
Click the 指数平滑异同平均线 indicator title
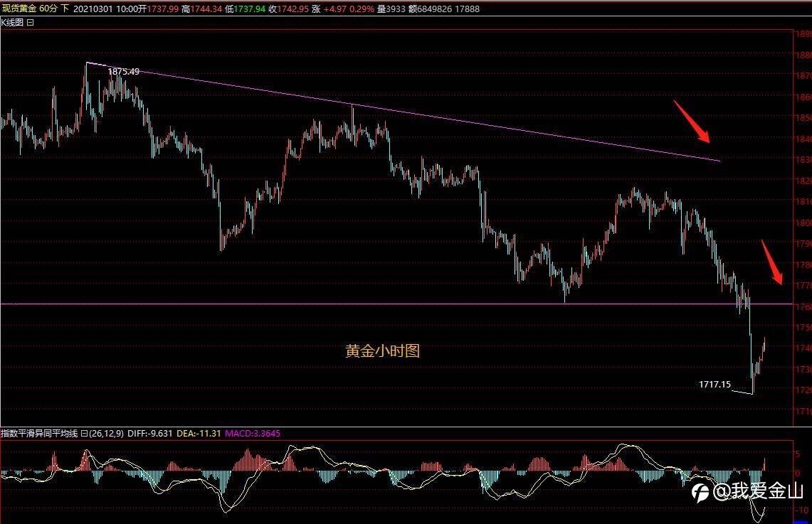39,434
